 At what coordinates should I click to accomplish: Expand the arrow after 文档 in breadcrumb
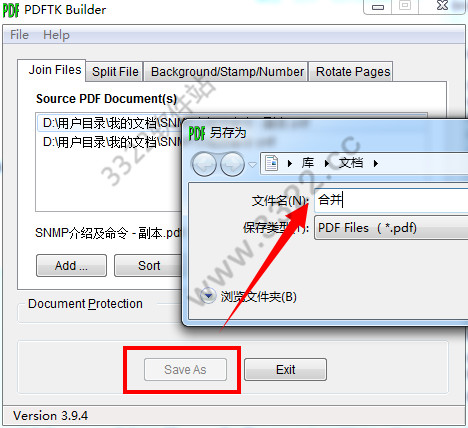coord(376,164)
